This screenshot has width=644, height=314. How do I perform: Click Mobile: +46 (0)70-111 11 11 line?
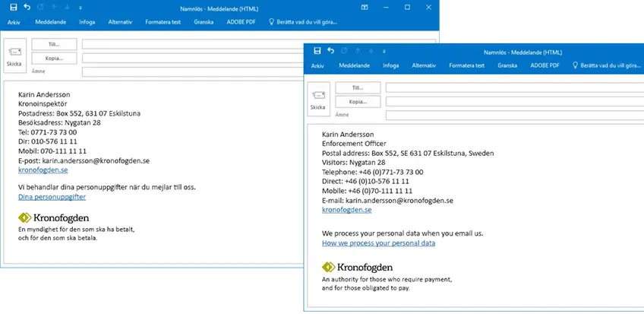click(x=367, y=191)
